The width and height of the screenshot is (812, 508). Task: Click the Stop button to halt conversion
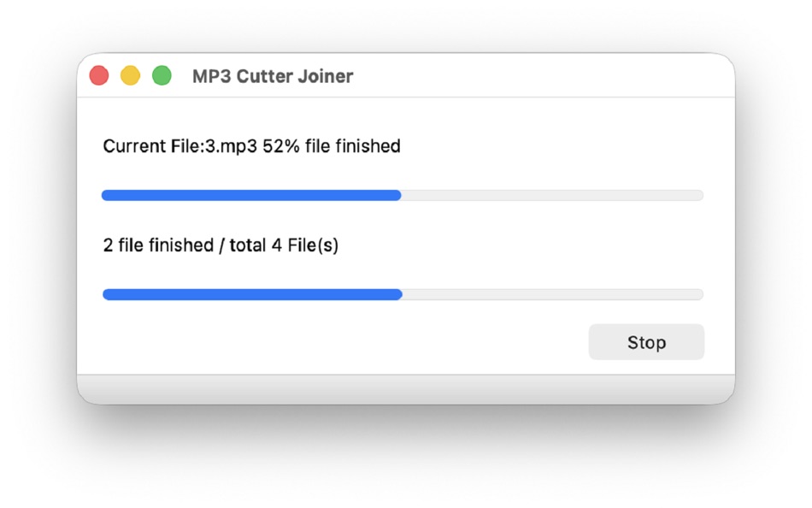pyautogui.click(x=646, y=342)
